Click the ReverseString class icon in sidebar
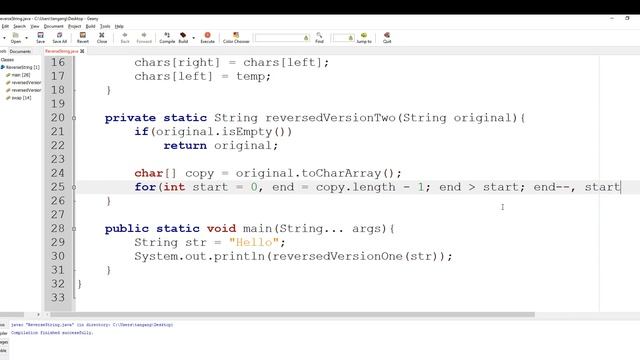This screenshot has height=360, width=640. point(3,67)
